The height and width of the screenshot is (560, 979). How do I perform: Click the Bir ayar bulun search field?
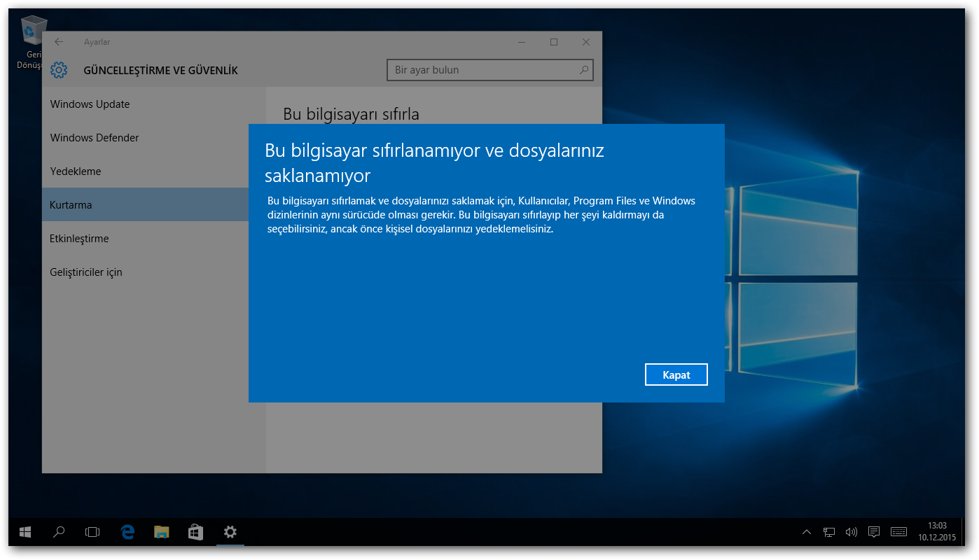pyautogui.click(x=489, y=70)
